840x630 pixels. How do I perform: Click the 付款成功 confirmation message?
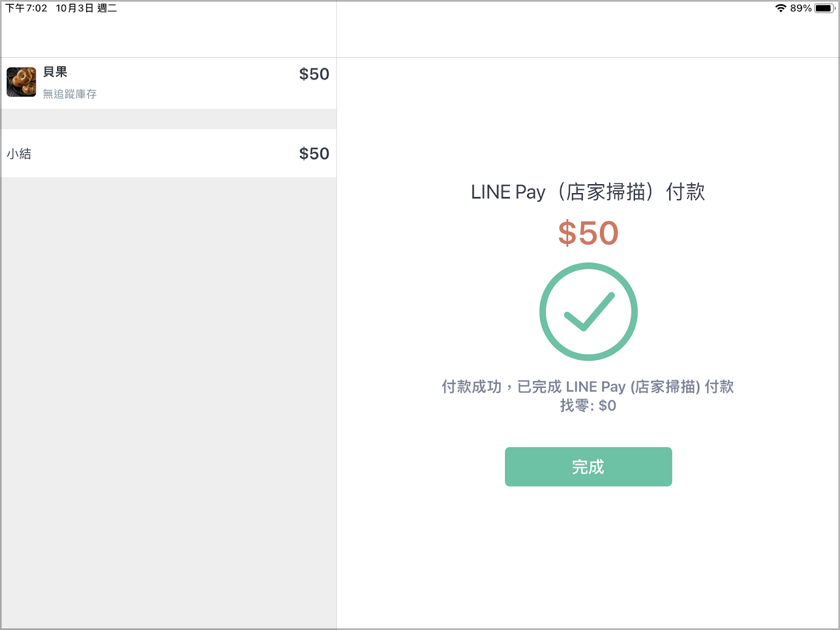click(588, 387)
